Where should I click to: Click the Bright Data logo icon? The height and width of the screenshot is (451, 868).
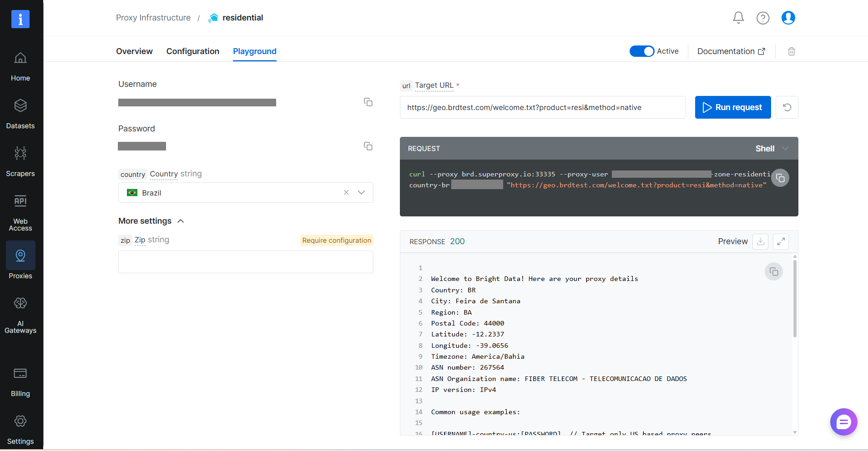pyautogui.click(x=20, y=19)
